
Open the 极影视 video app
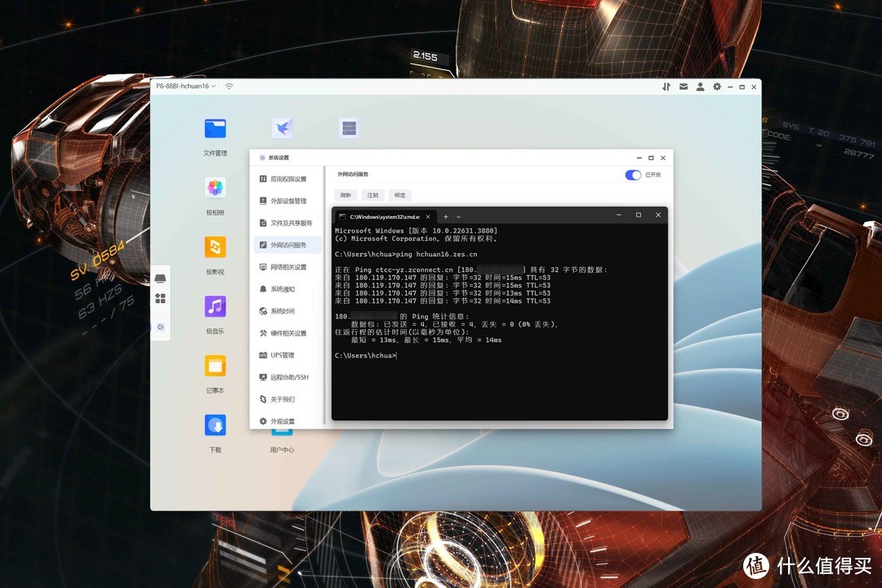coord(214,248)
